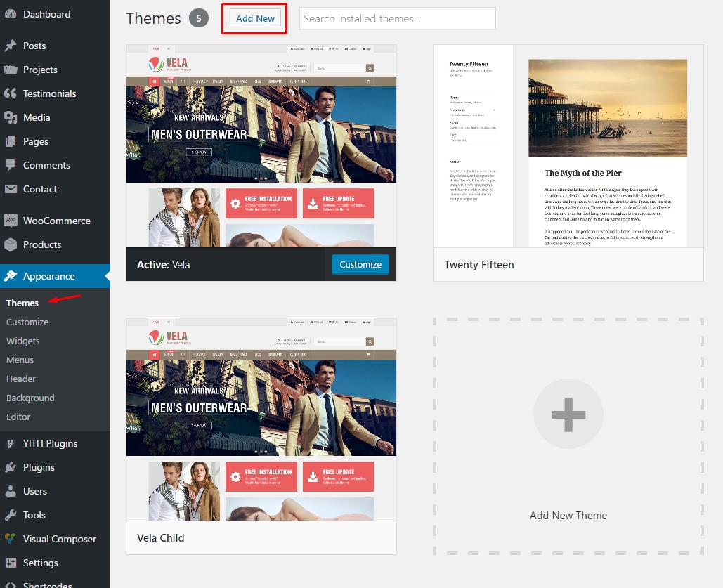Click into the theme search field
This screenshot has height=588, width=723.
tap(397, 18)
